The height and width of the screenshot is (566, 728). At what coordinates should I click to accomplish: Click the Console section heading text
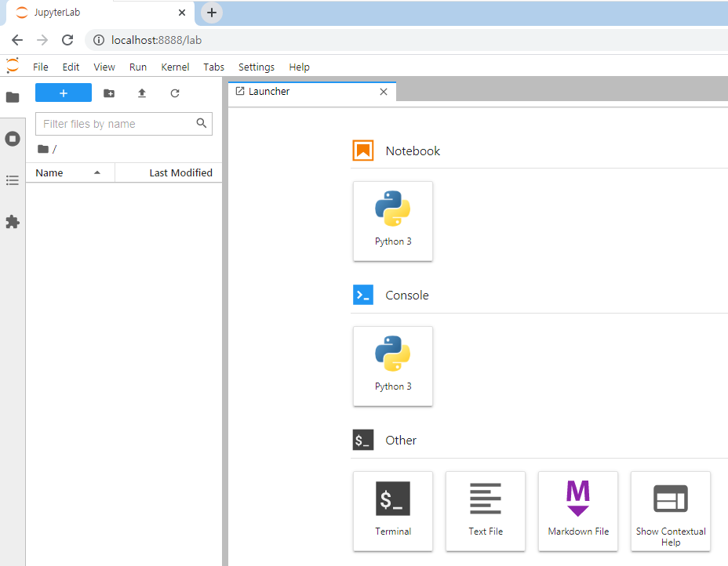406,296
